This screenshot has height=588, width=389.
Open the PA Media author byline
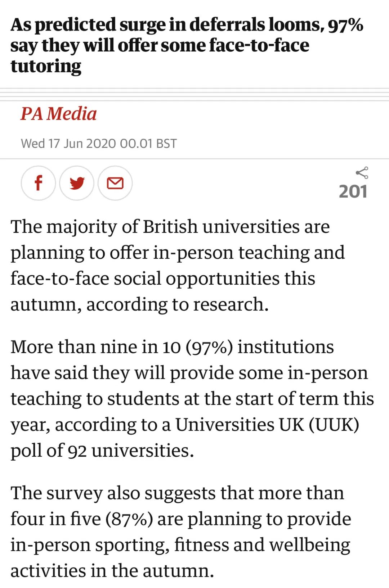tap(58, 114)
